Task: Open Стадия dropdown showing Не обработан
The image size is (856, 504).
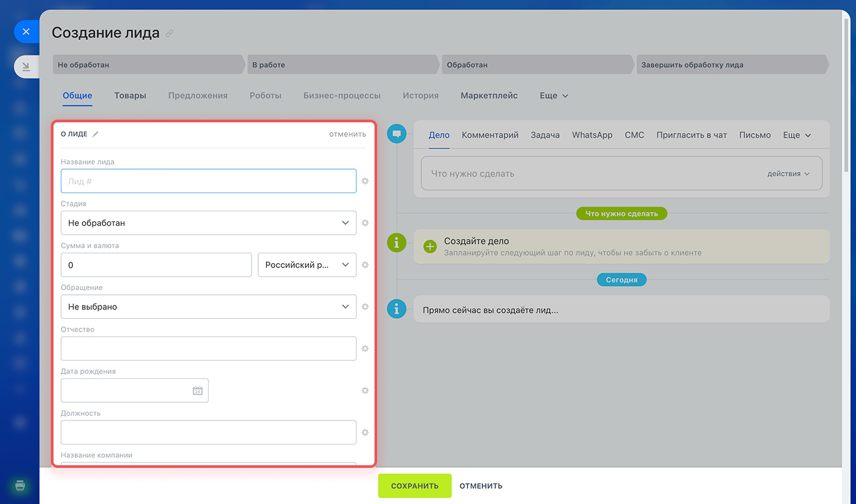Action: (209, 223)
